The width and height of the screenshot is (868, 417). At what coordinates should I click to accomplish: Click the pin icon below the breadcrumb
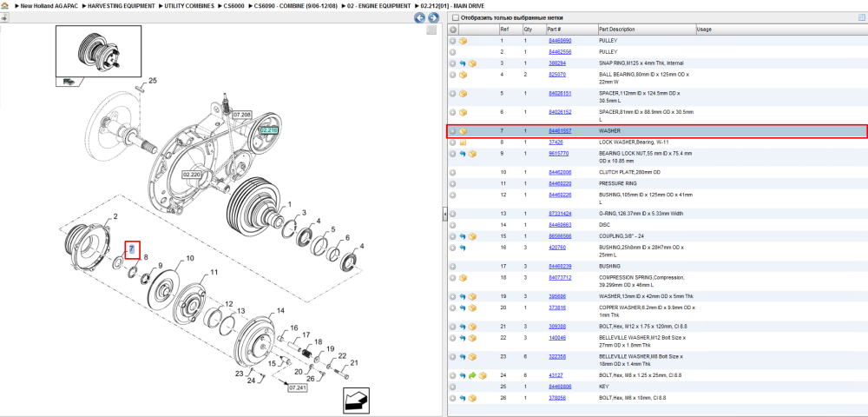coord(3,17)
